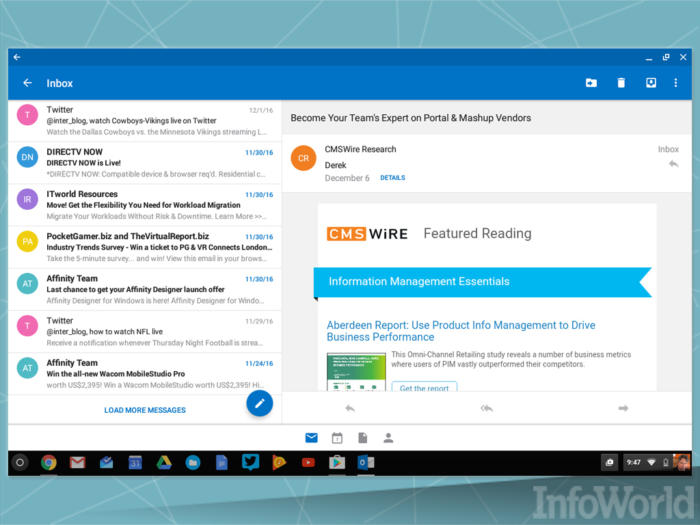Click the CMSWire logo in the email
This screenshot has height=525, width=700.
[x=367, y=233]
